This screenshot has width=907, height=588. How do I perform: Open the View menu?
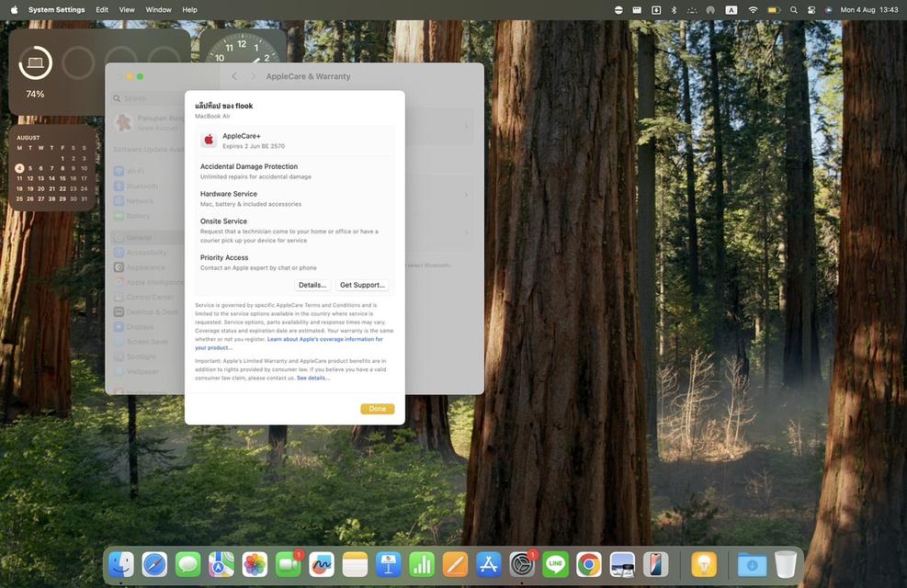[x=127, y=10]
